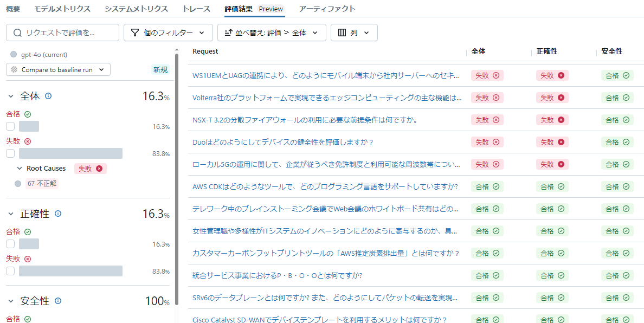Click the 全体 合格 badge in AWS CDK row

click(487, 186)
